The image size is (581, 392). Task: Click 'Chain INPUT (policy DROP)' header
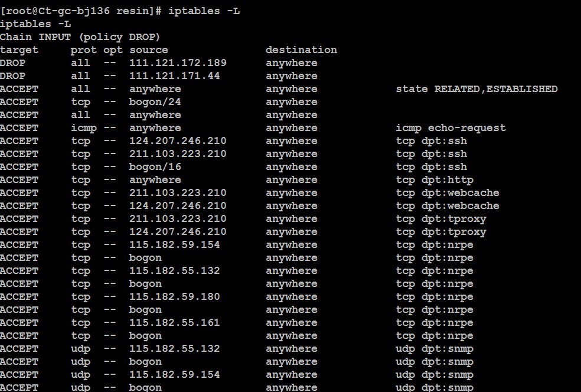coord(80,37)
